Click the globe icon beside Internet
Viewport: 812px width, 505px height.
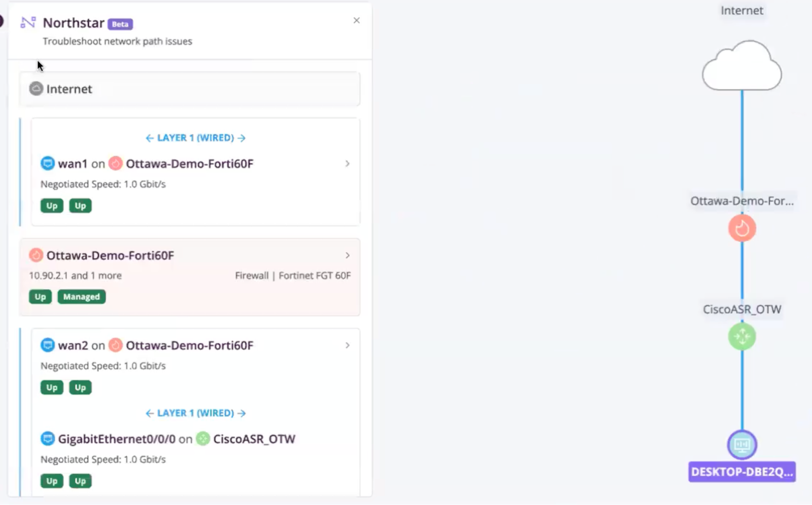pos(36,89)
